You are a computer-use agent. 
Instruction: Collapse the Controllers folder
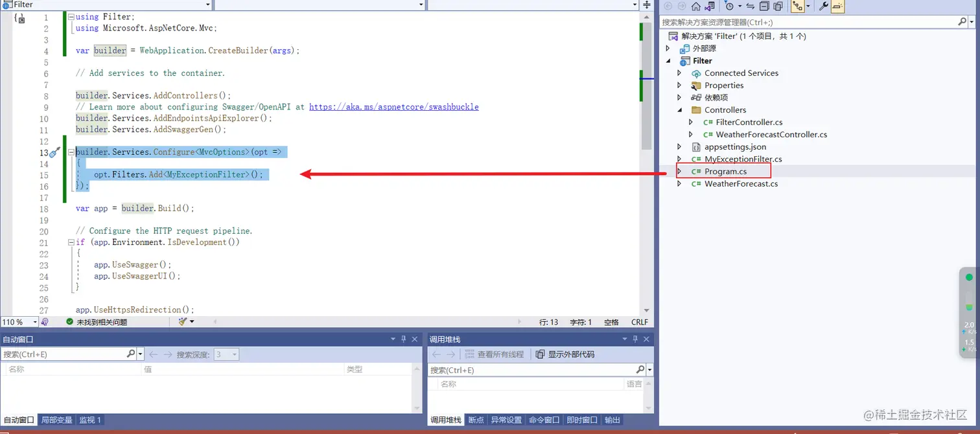(x=679, y=110)
